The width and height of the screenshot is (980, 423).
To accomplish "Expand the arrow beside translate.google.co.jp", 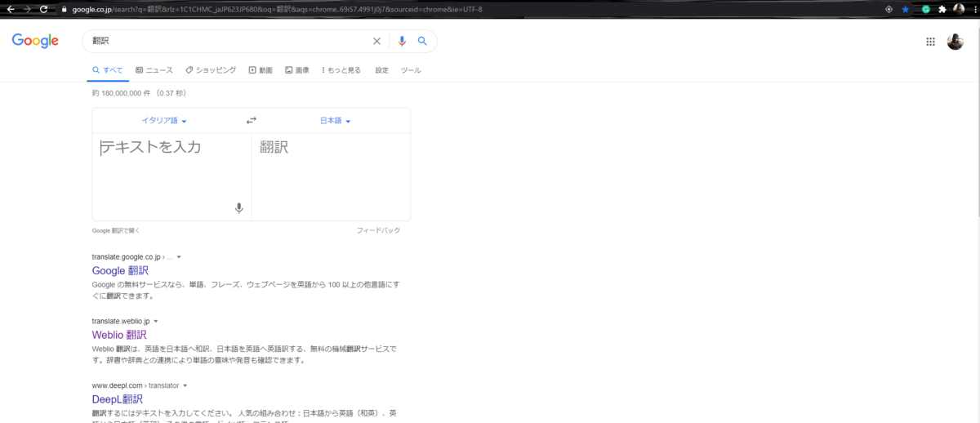I will [179, 257].
